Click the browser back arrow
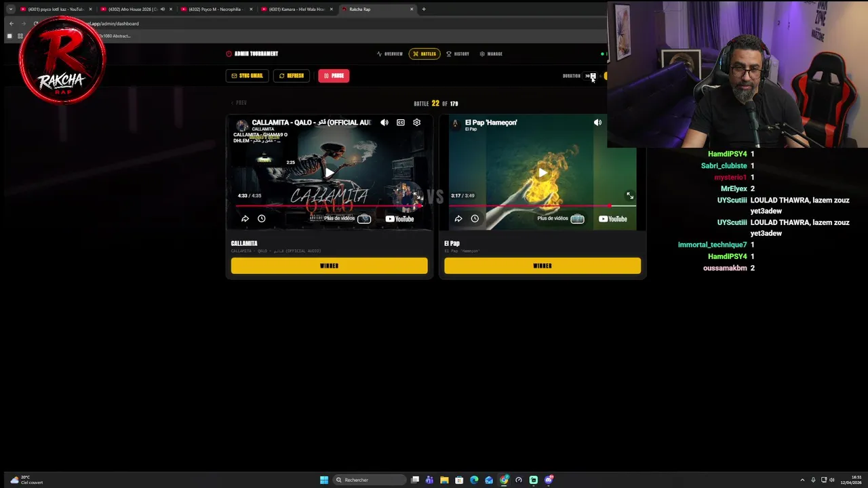 pyautogui.click(x=11, y=24)
